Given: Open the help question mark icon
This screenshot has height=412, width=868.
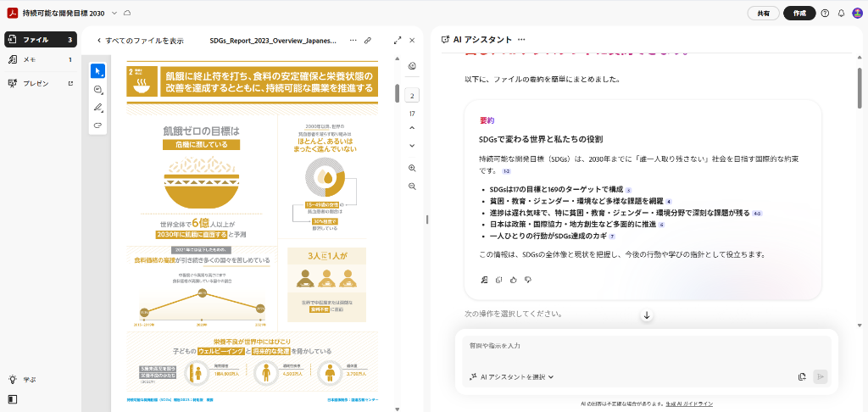Looking at the screenshot, I should (826, 14).
